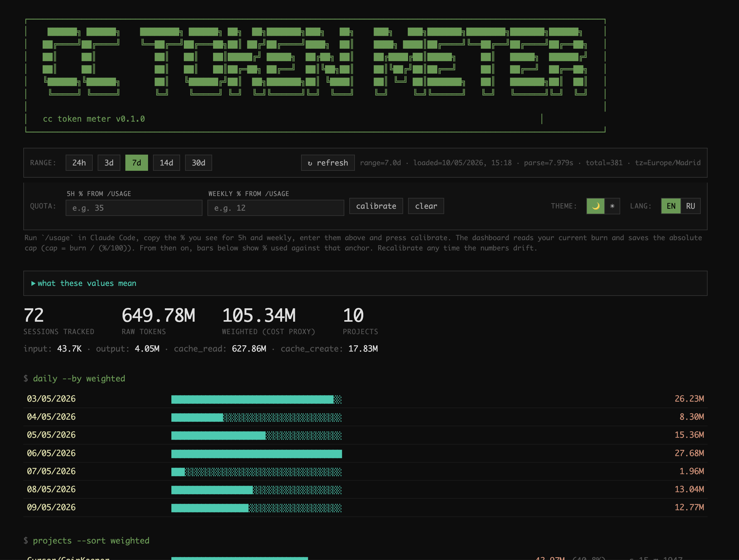Select the 24h range

coord(79,163)
